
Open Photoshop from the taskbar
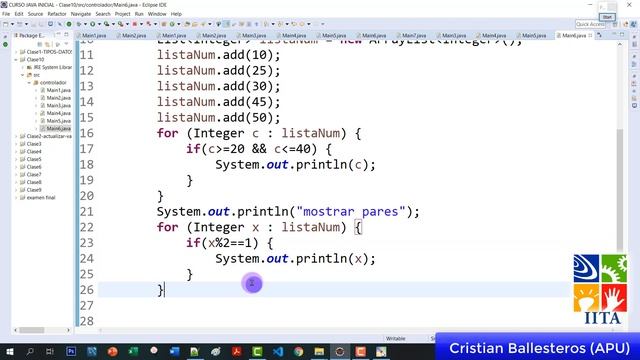71,351
